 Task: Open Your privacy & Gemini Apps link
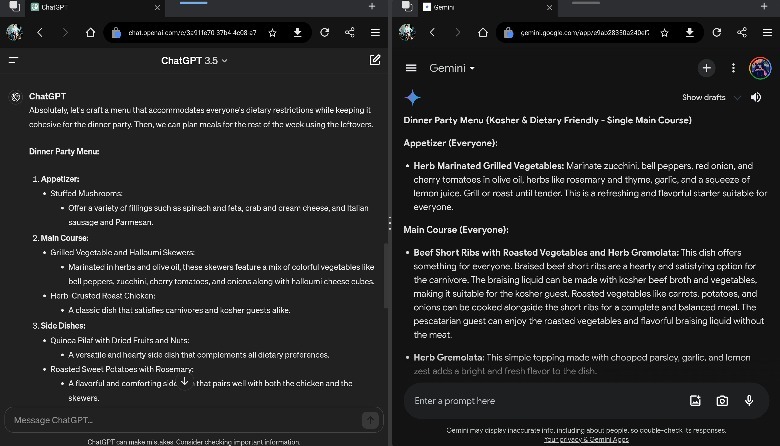tap(586, 439)
